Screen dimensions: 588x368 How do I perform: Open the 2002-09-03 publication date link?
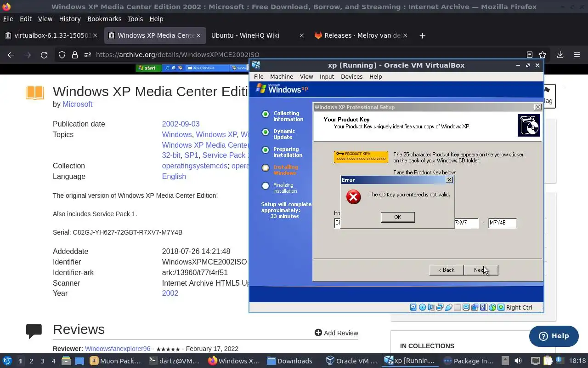tap(181, 124)
